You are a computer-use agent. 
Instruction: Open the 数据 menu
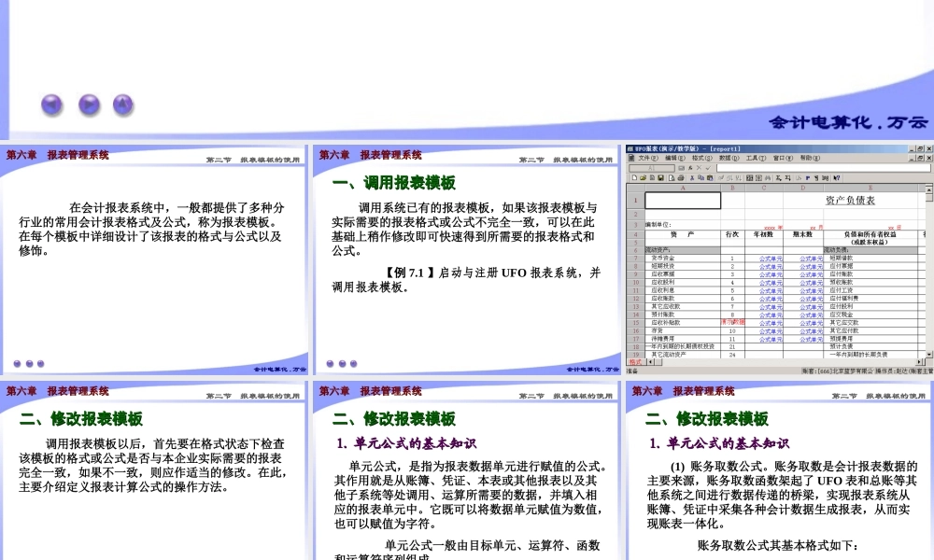tap(725, 159)
